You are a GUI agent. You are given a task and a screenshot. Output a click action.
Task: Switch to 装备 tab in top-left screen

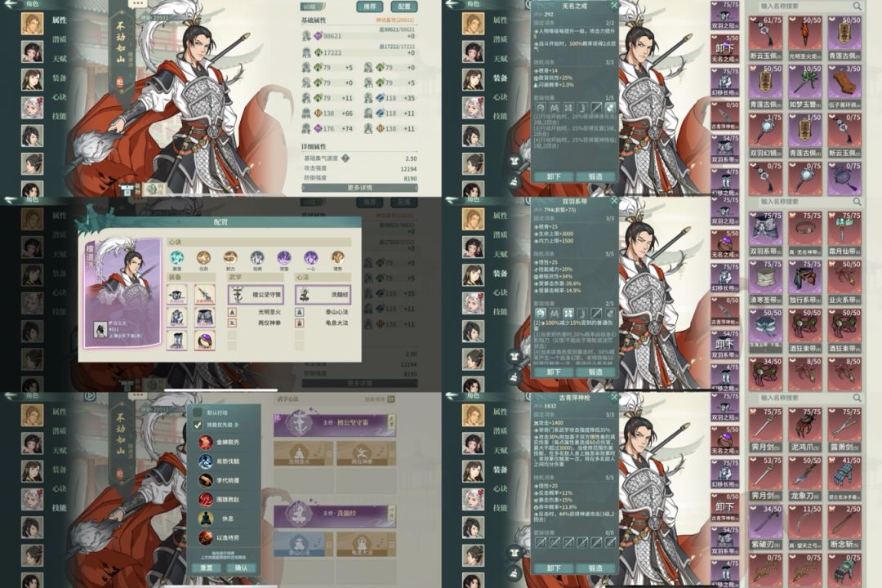[59, 78]
